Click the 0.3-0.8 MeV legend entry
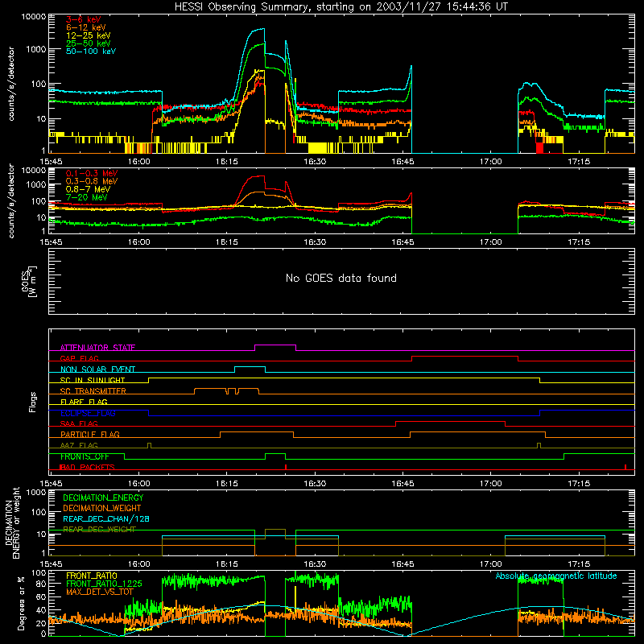This screenshot has width=644, height=644. [92, 181]
